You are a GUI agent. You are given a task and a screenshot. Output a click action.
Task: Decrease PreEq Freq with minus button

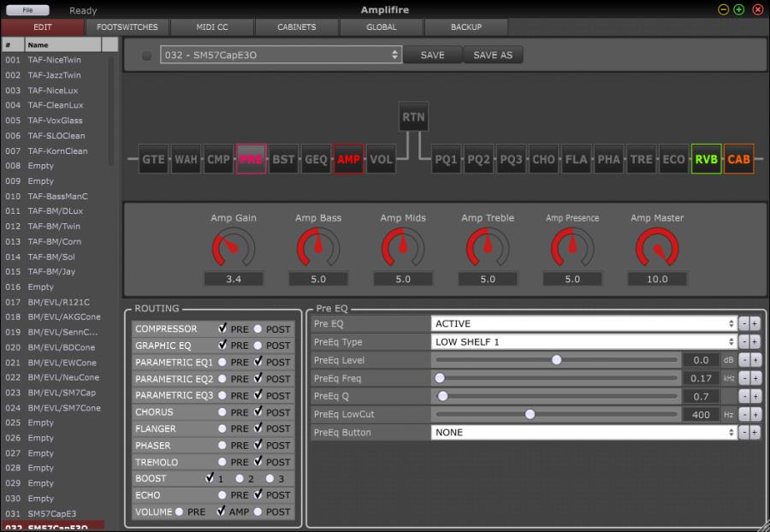(744, 378)
